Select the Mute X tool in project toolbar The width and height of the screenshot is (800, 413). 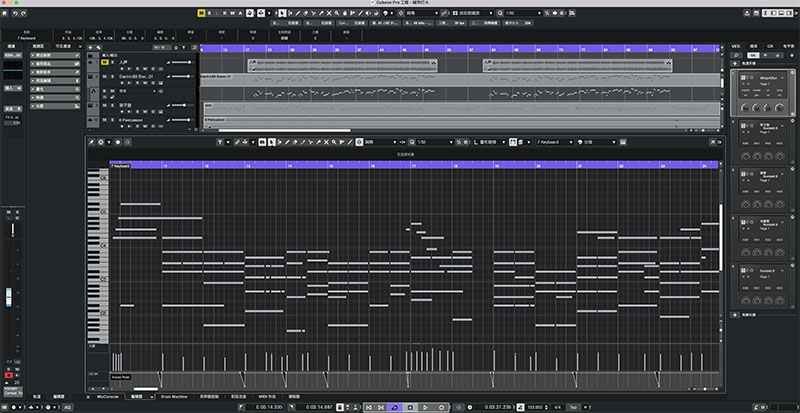tap(329, 13)
